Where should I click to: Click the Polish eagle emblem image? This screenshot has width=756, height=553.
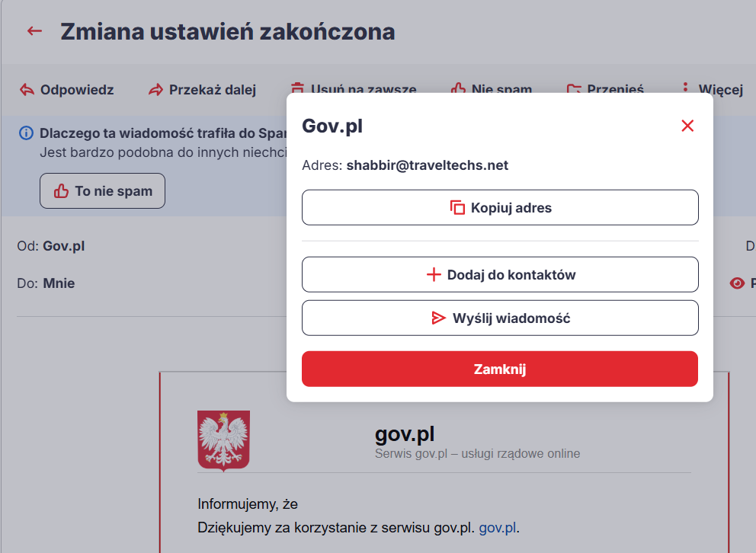[x=223, y=440]
